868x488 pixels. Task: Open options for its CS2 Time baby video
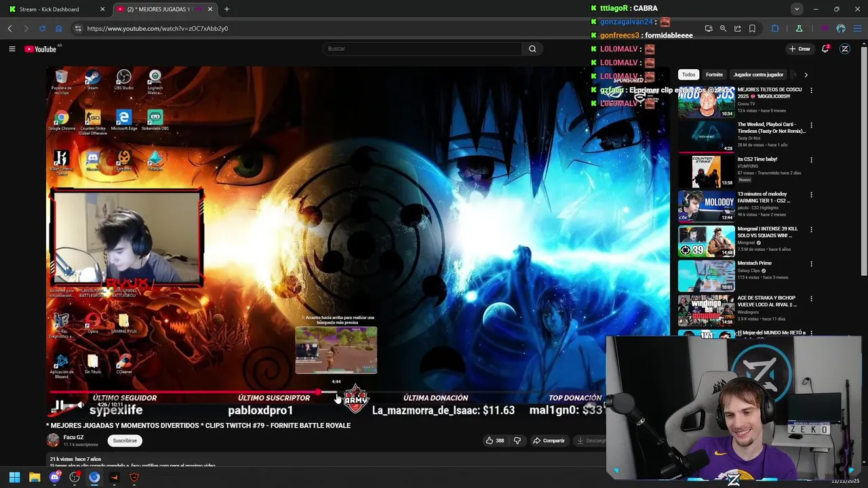click(811, 160)
